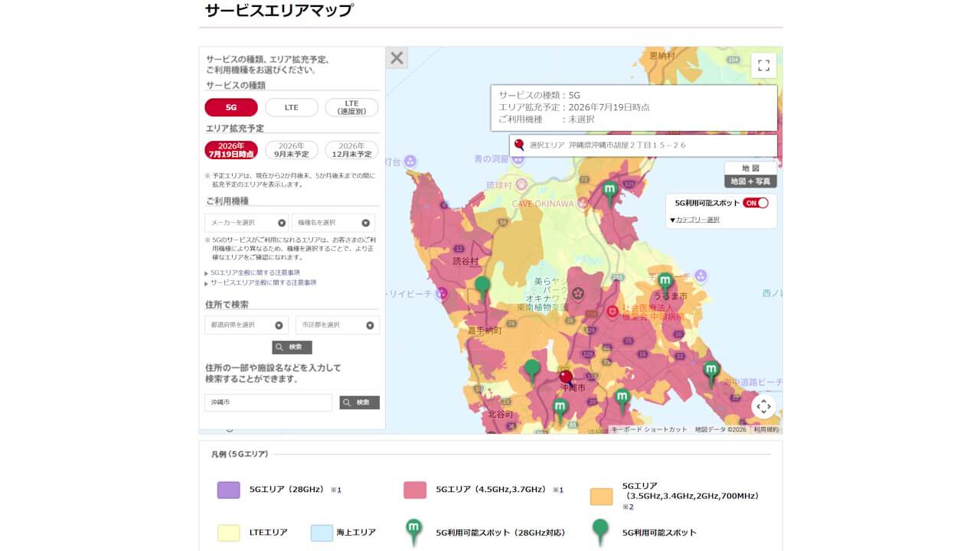
Task: Click the 5G spot pin icon in legend
Action: tap(601, 532)
